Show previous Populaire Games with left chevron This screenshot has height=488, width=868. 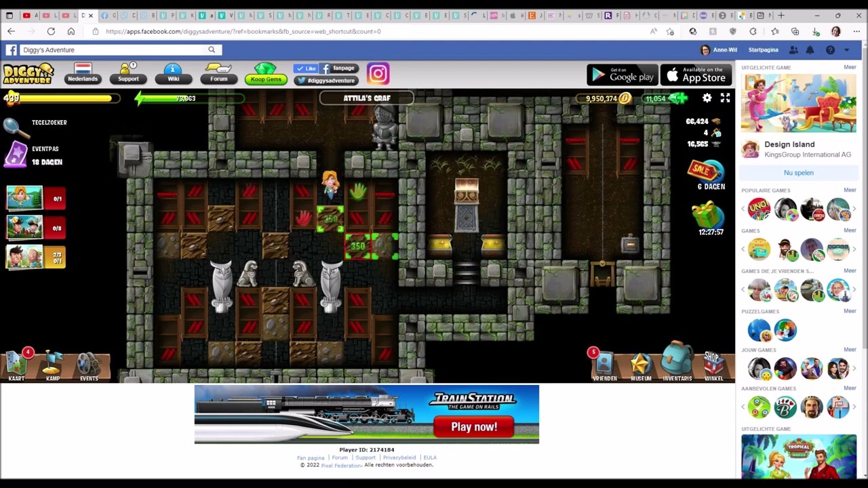[x=744, y=209]
